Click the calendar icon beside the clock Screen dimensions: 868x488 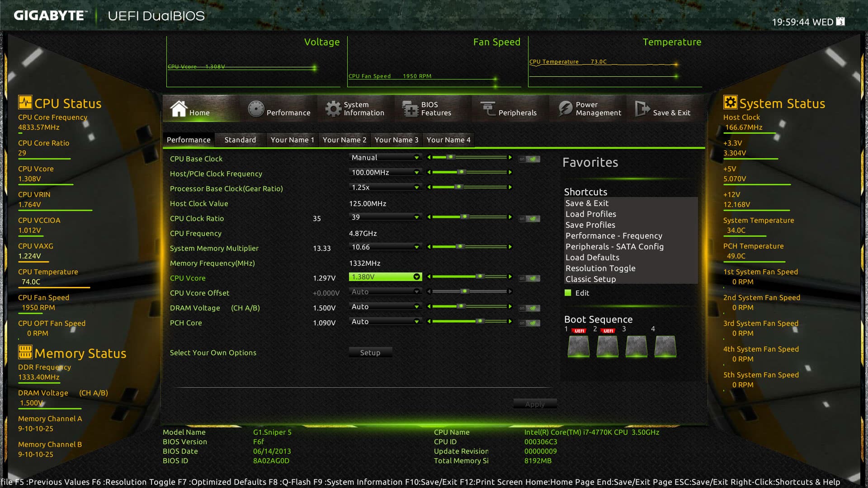tap(840, 21)
